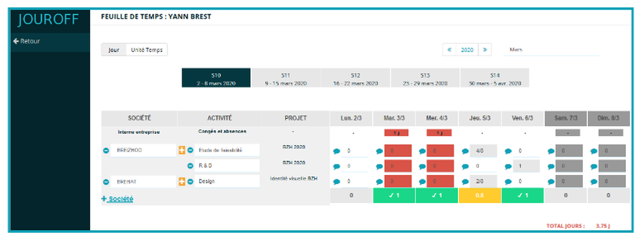The image size is (644, 236).
Task: Edit the 4/8 value for Jeu. 5/3
Action: click(484, 150)
